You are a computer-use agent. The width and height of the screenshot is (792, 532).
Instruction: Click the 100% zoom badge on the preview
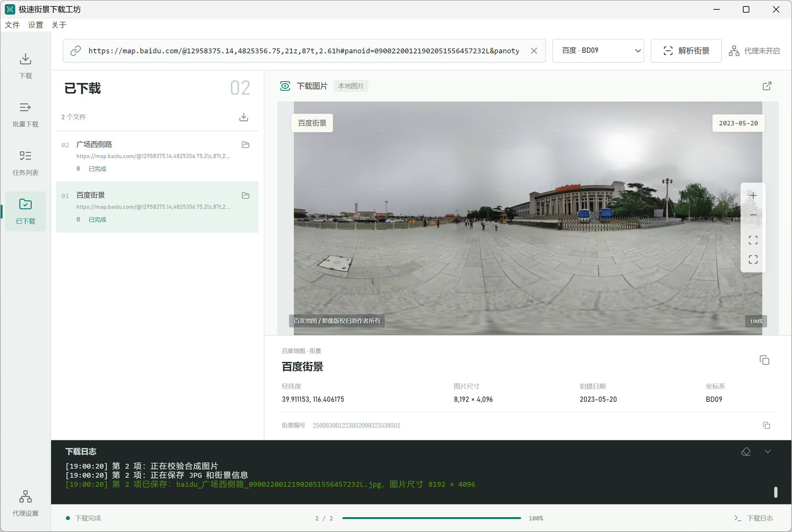(756, 321)
